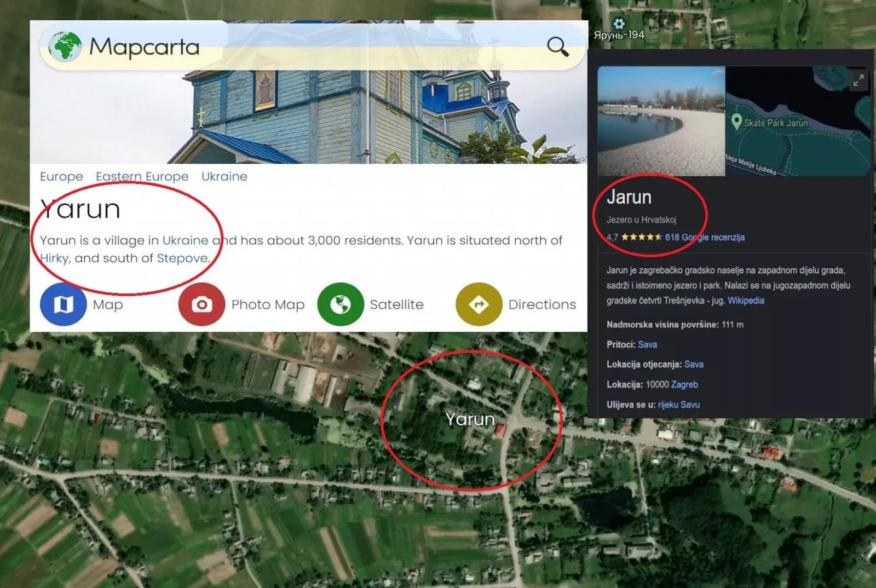
Task: Click the Yarun label on satellite map
Action: coord(470,419)
